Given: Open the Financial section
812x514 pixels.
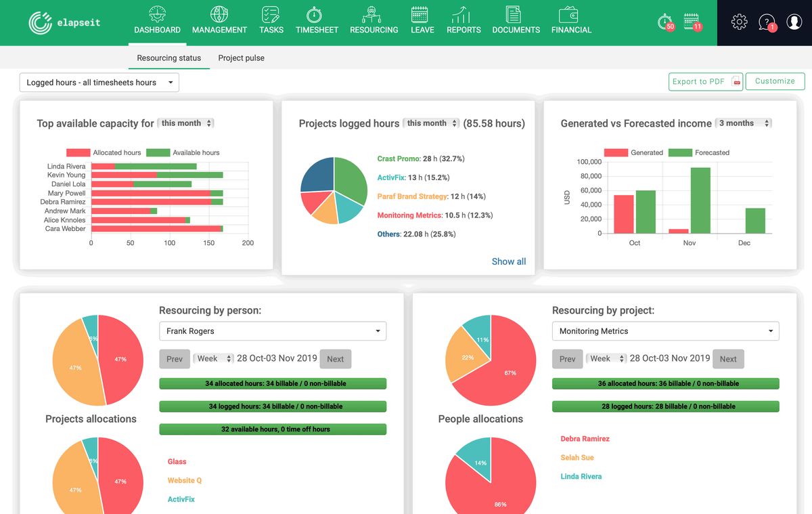Looking at the screenshot, I should (x=570, y=20).
